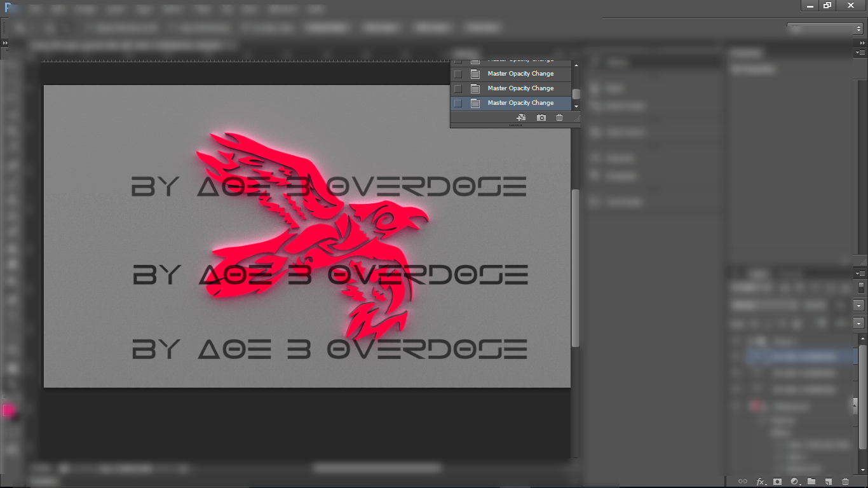Delete layer using Layers panel trash icon
This screenshot has height=488, width=868.
click(845, 482)
